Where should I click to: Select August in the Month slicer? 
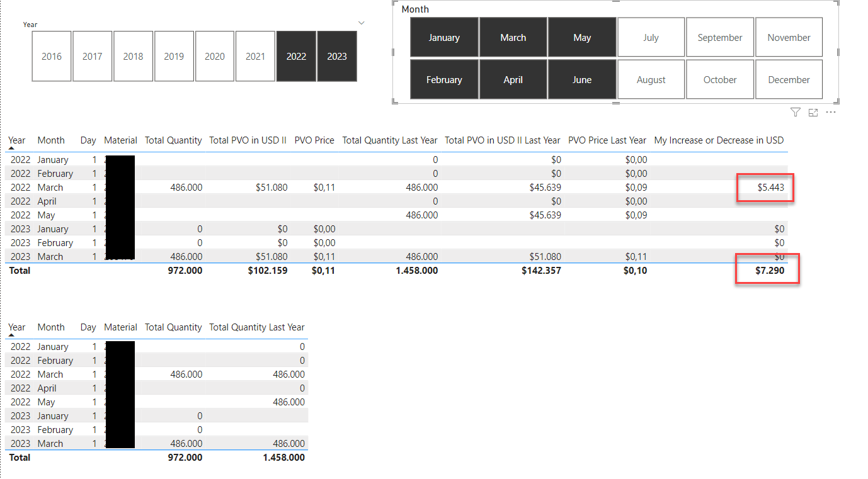click(x=651, y=80)
